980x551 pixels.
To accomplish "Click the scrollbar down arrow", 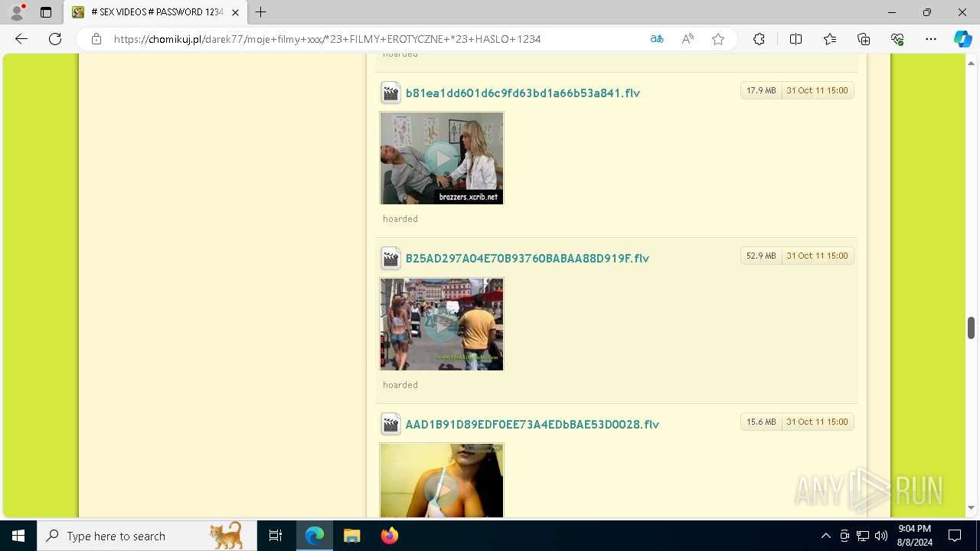I will [x=971, y=508].
